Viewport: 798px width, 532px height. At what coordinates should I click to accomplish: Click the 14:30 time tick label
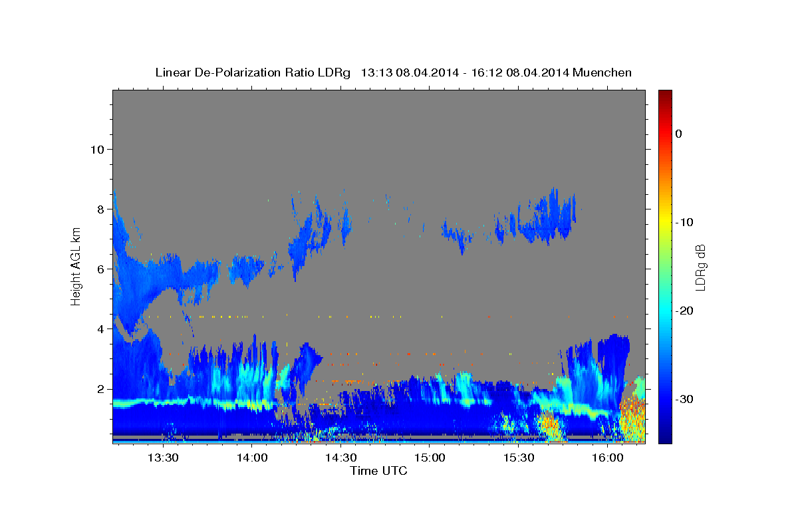coord(341,458)
